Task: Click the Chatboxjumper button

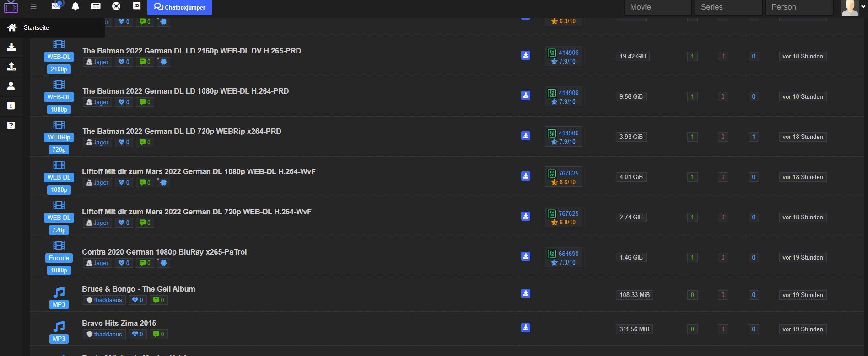Action: coord(179,7)
